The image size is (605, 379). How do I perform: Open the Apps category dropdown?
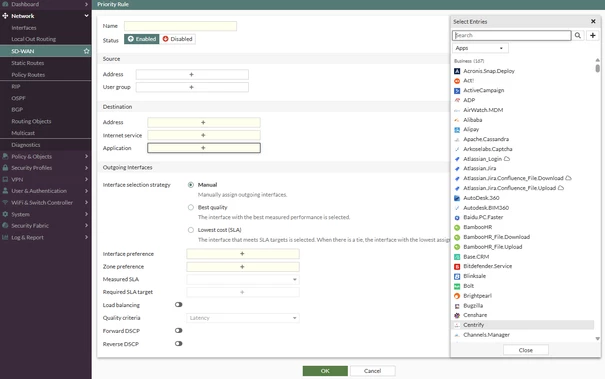coord(480,48)
